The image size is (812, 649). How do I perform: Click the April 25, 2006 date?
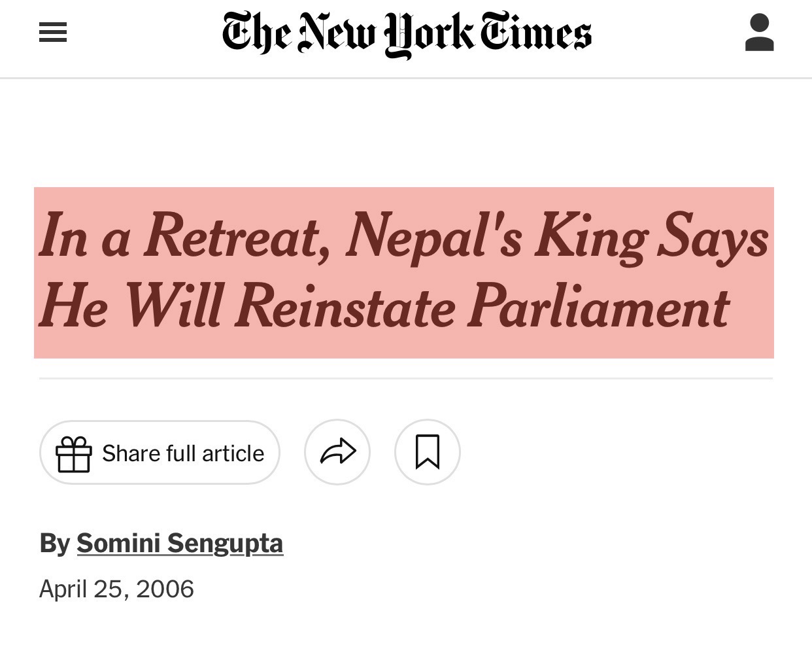tap(116, 589)
